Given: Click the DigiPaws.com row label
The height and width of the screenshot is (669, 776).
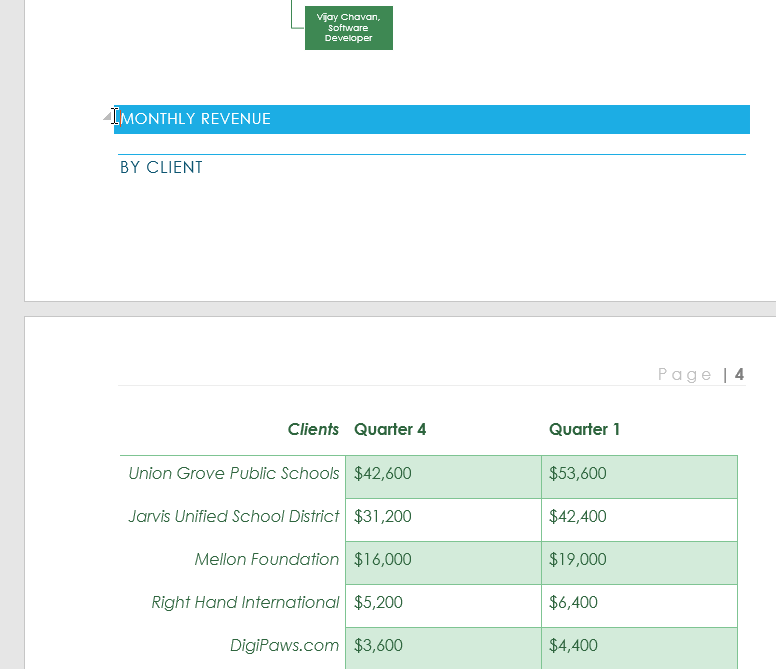Looking at the screenshot, I should [x=285, y=646].
